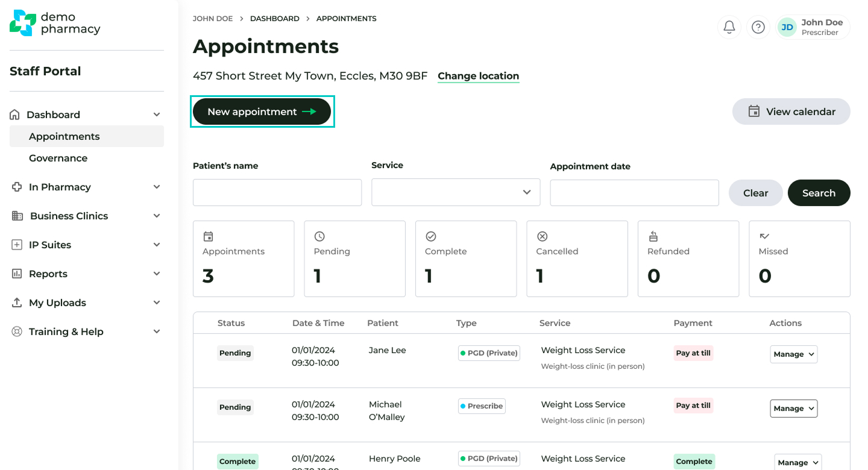Open the help question mark icon
The height and width of the screenshot is (470, 868).
point(758,27)
